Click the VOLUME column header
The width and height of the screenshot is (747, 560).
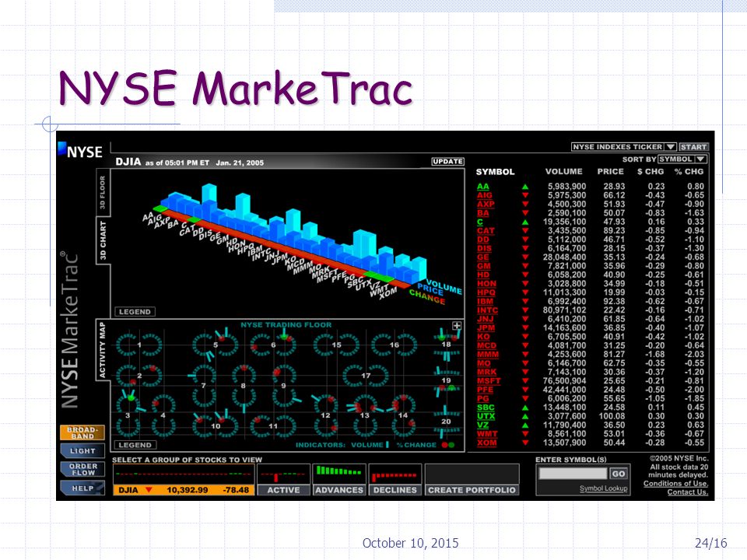[x=563, y=171]
